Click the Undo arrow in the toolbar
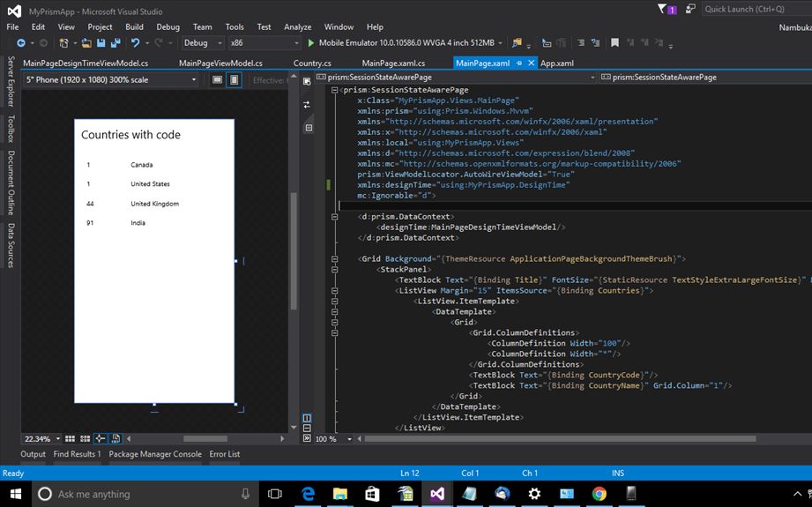The height and width of the screenshot is (507, 812). pos(136,42)
